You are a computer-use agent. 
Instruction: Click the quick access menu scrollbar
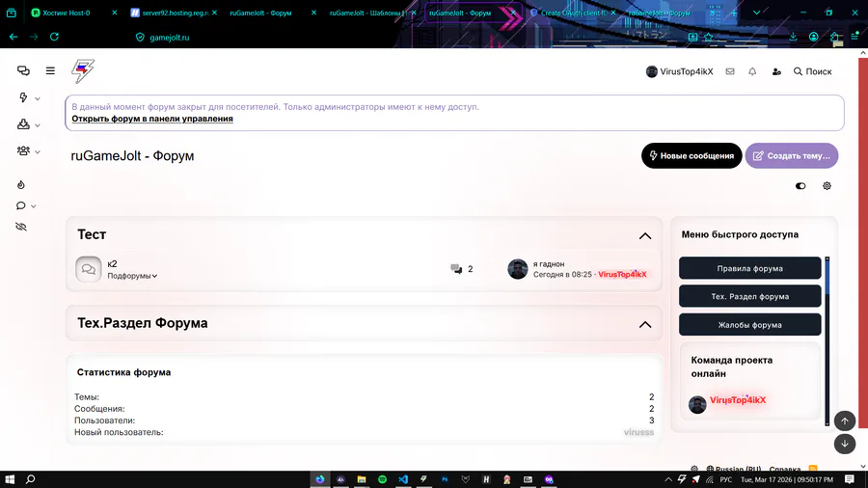click(x=827, y=340)
